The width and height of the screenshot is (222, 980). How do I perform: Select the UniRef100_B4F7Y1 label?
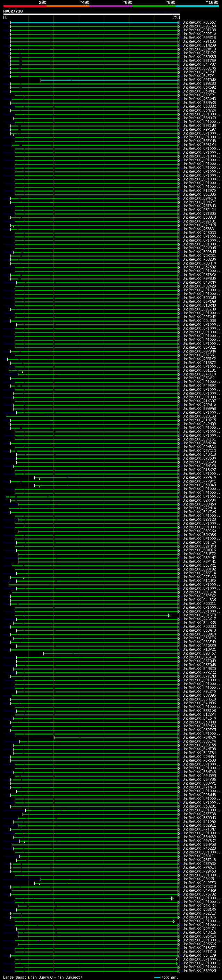tap(199, 76)
